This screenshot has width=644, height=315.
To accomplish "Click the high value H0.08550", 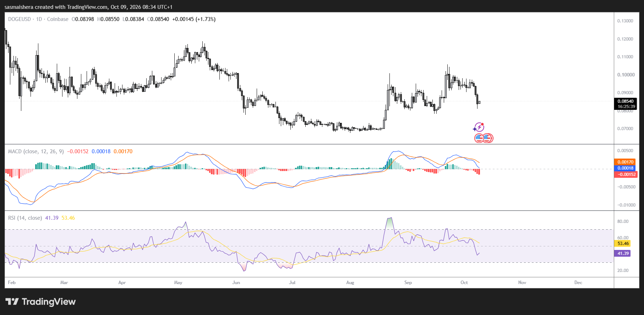I will 108,19.
